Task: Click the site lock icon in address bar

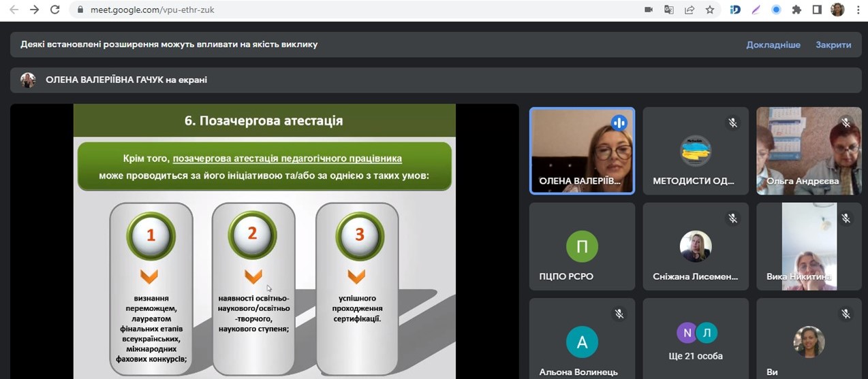Action: [80, 10]
